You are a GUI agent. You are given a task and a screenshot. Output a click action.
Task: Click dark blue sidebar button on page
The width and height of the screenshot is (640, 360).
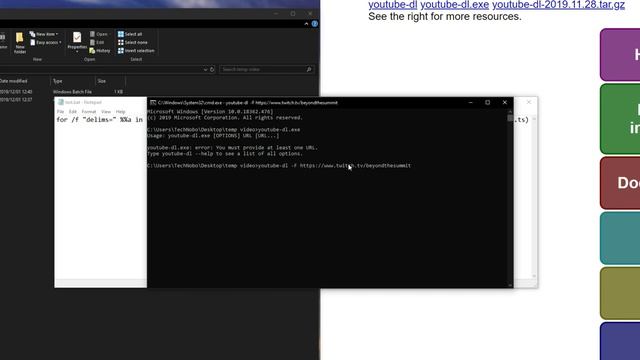tap(620, 341)
